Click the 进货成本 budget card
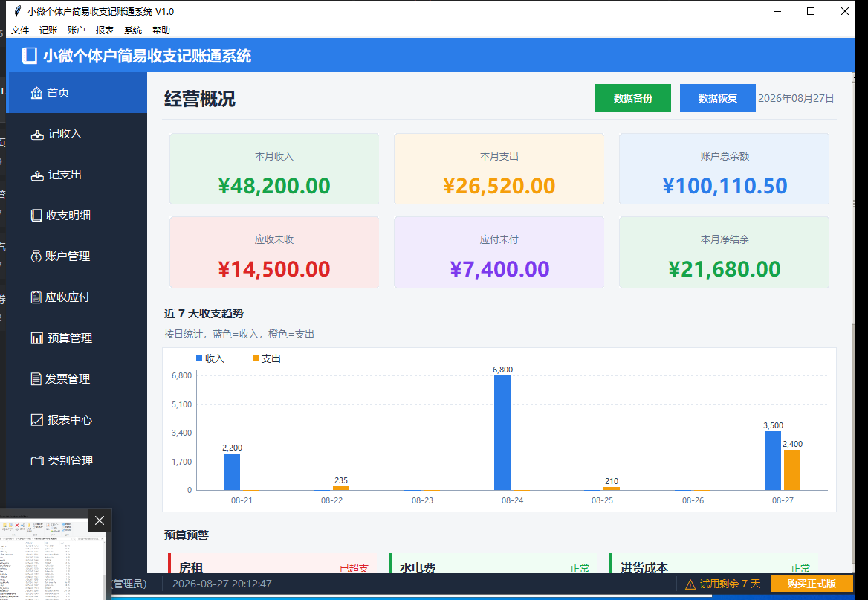This screenshot has width=868, height=600. (x=713, y=564)
